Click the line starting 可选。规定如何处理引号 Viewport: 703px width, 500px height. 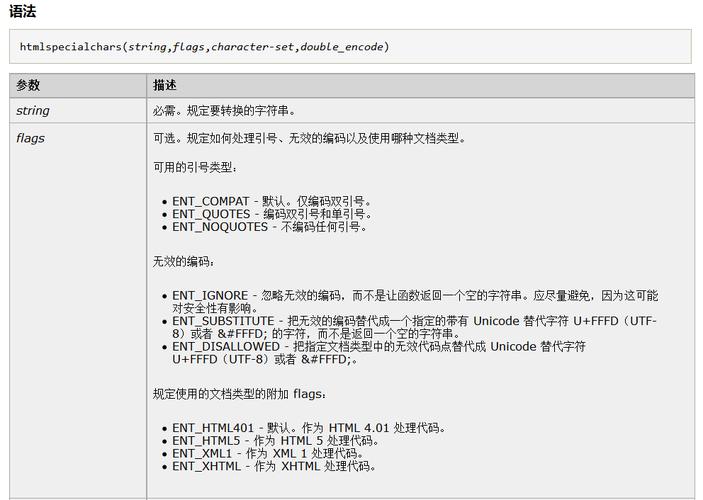tap(309, 138)
